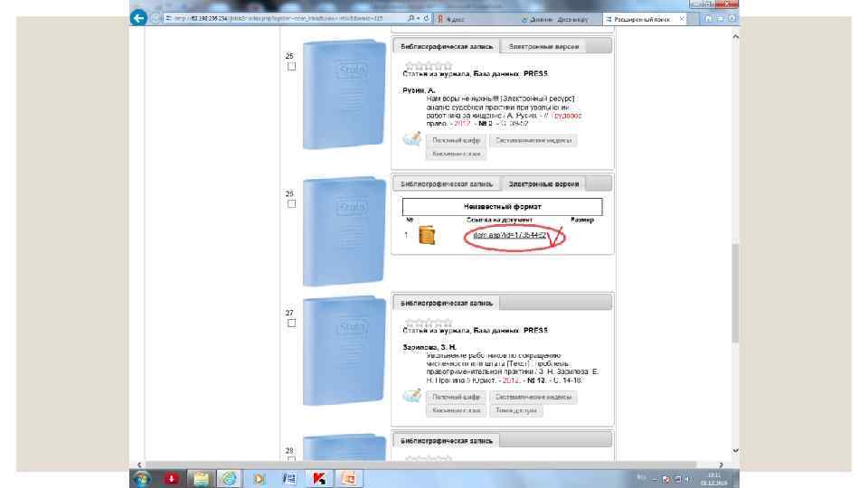Open the PowerPoint taskbar icon
Image resolution: width=868 pixels, height=488 pixels.
[x=348, y=479]
